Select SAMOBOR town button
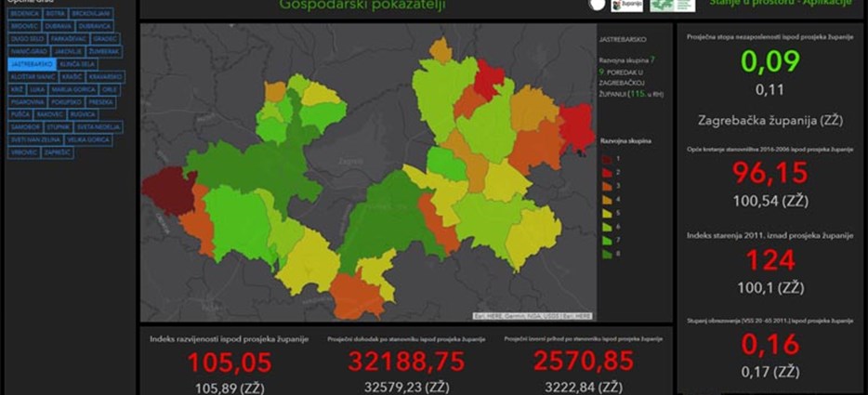 pyautogui.click(x=26, y=127)
